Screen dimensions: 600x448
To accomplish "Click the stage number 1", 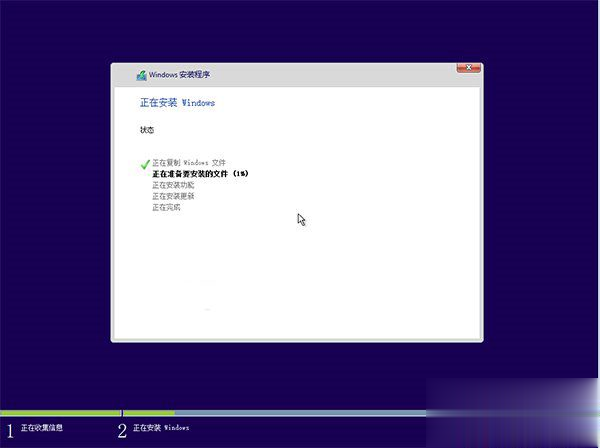I will 10,431.
